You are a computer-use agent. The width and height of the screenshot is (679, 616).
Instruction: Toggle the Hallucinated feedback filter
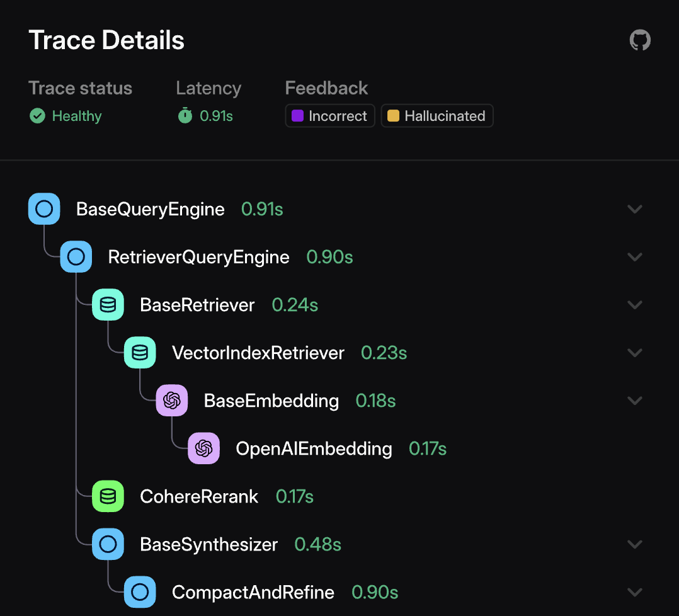click(x=437, y=115)
